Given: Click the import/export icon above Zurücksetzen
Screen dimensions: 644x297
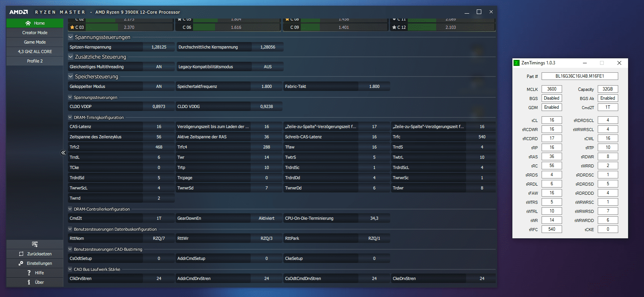Looking at the screenshot, I should tap(35, 244).
